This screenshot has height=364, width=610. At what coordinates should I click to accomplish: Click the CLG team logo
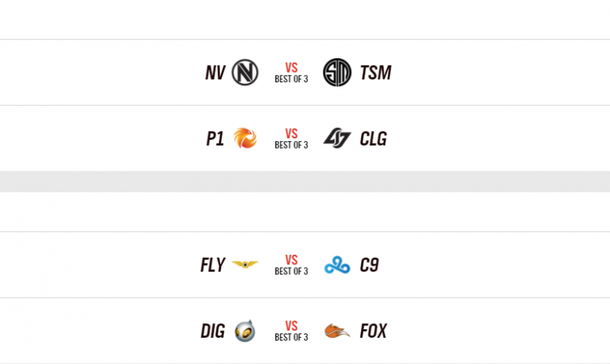pos(337,138)
